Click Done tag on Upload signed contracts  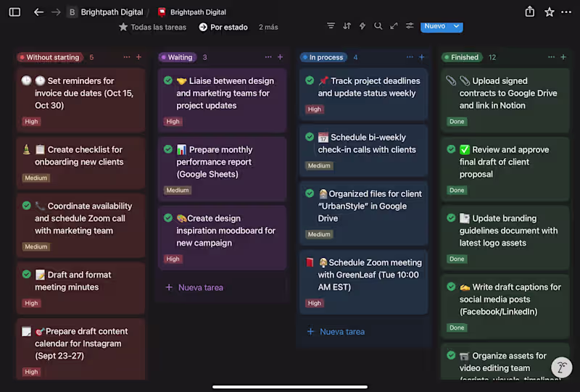click(457, 121)
